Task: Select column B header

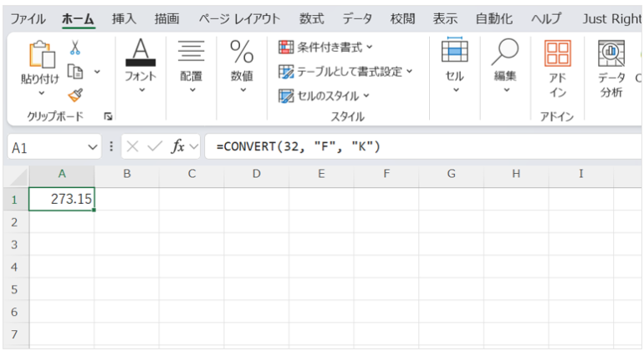Action: click(x=127, y=174)
